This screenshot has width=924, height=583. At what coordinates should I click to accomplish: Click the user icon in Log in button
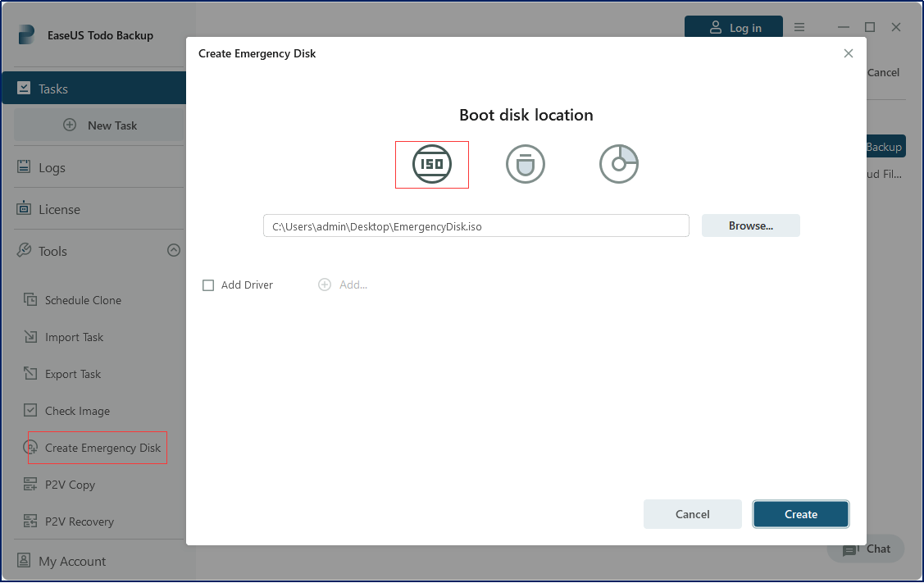point(716,27)
